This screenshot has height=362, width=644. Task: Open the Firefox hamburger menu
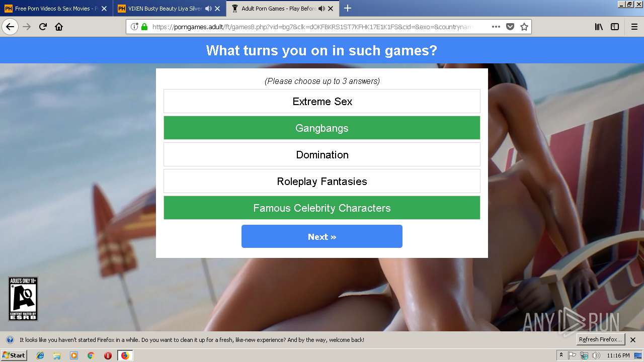coord(634,27)
